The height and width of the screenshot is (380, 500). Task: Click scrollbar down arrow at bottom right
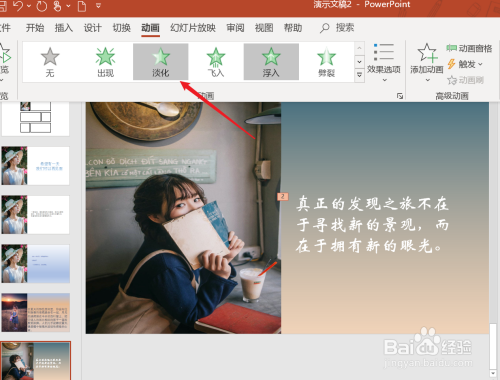click(x=493, y=373)
